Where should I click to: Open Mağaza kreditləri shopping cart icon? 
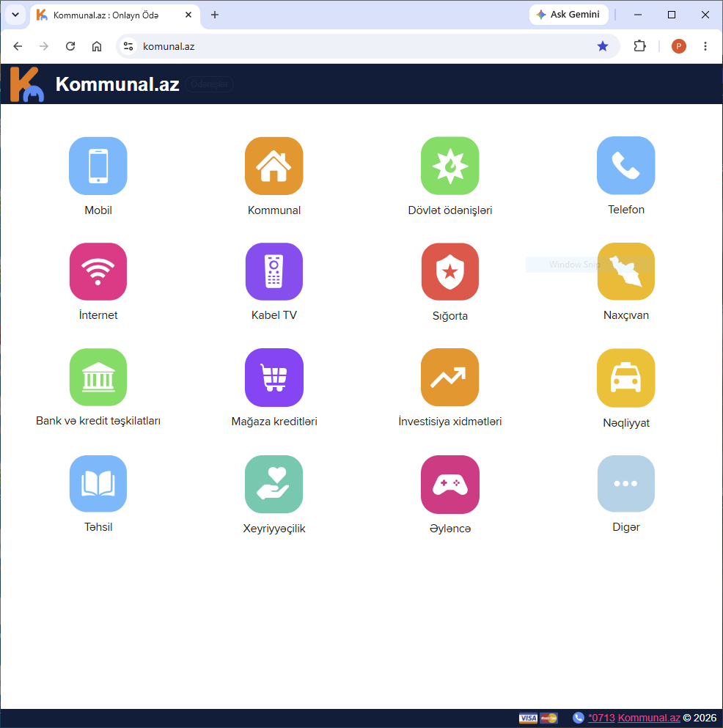(x=274, y=378)
